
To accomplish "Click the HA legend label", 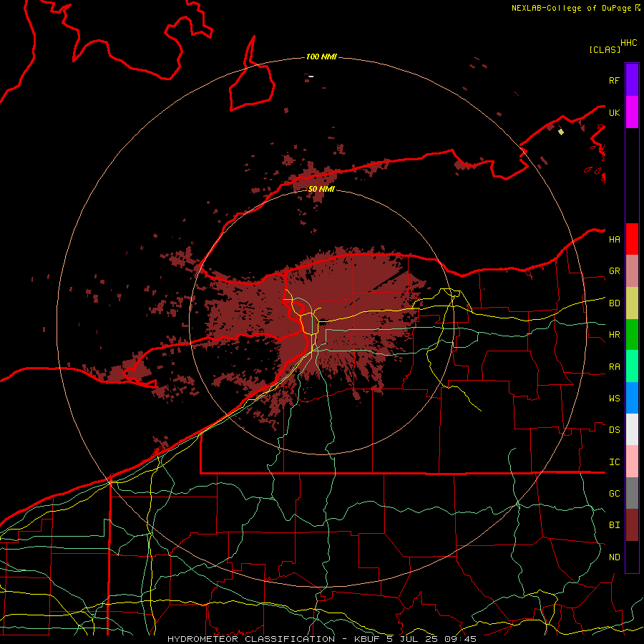I will pyautogui.click(x=614, y=240).
